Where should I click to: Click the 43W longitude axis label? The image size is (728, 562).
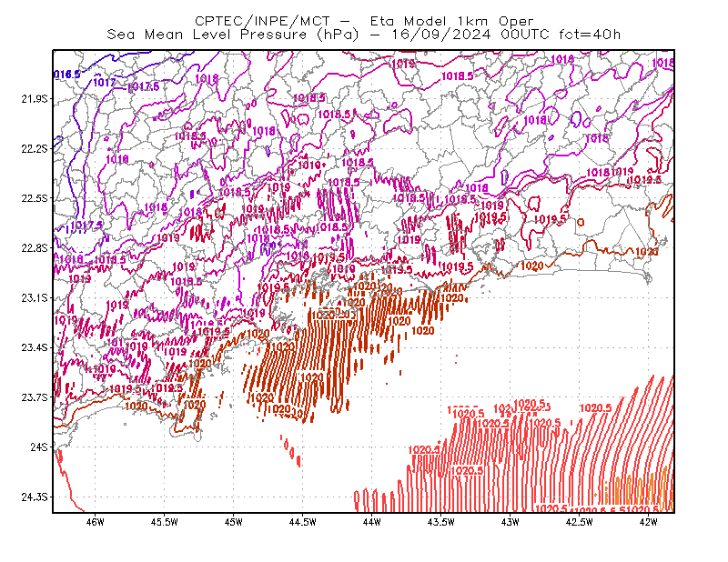point(511,522)
